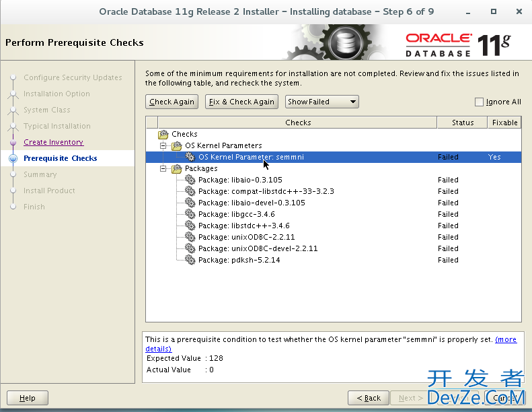
Task: Click the Checks root tree label
Action: 184,134
